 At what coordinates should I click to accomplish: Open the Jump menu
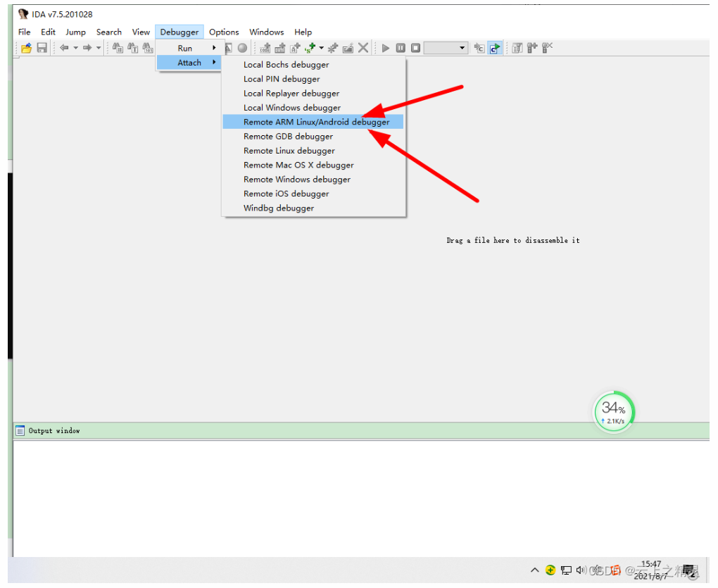coord(75,32)
